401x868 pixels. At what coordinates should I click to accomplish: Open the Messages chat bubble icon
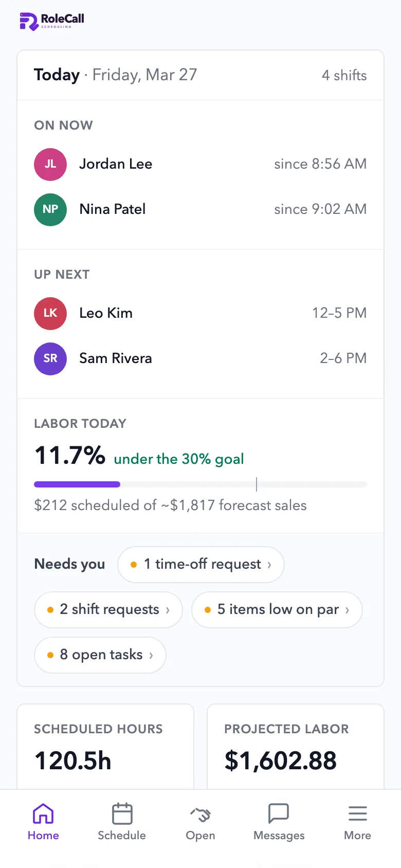coord(279,814)
